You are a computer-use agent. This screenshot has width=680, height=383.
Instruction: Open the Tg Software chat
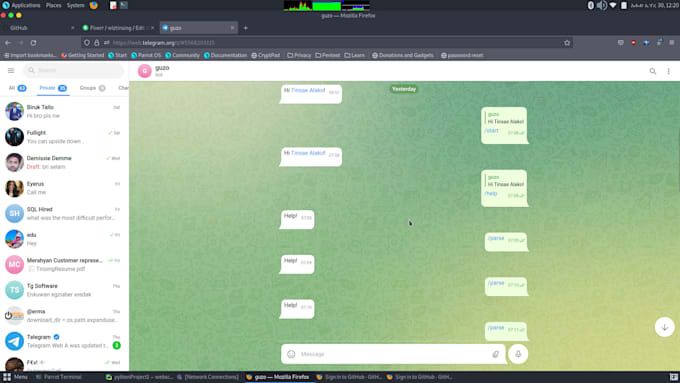point(64,290)
